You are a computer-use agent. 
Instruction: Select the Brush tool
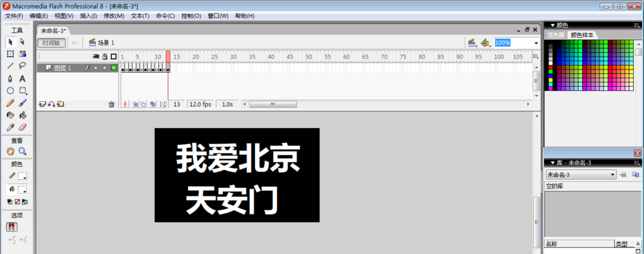(x=23, y=103)
